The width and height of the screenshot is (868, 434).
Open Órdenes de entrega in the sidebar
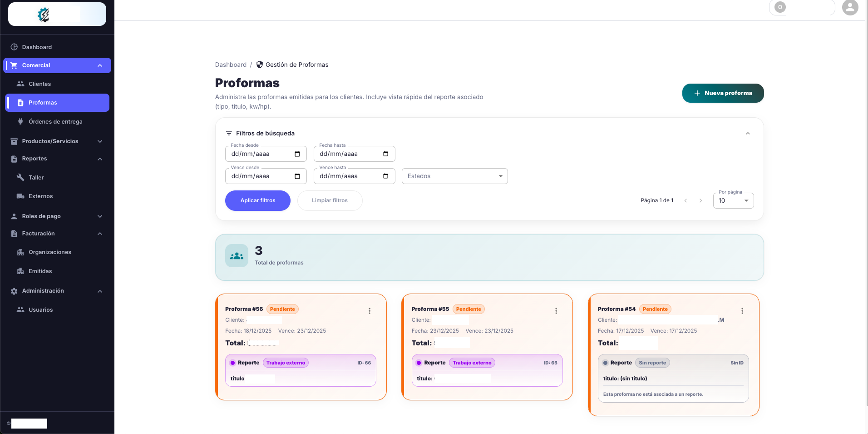pyautogui.click(x=55, y=121)
